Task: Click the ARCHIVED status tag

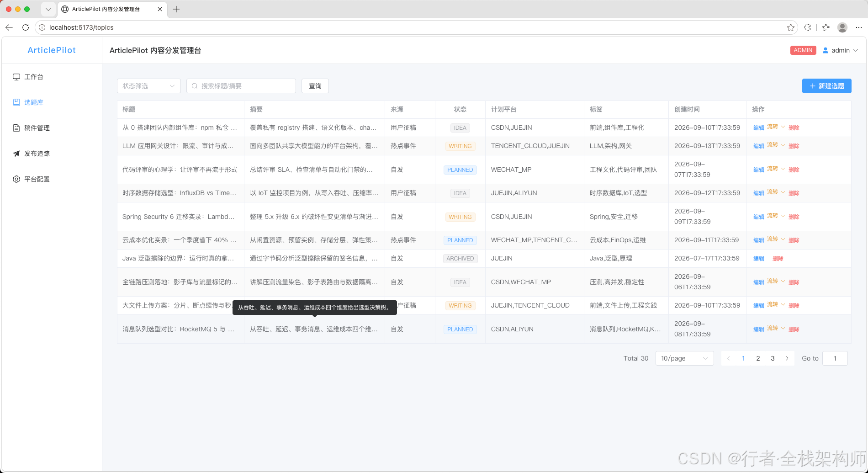Action: click(460, 259)
